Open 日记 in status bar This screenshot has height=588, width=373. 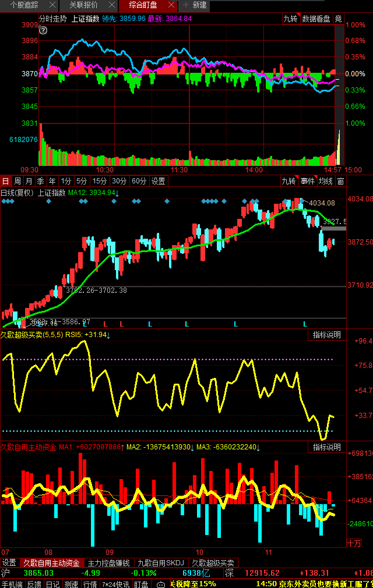point(52,584)
